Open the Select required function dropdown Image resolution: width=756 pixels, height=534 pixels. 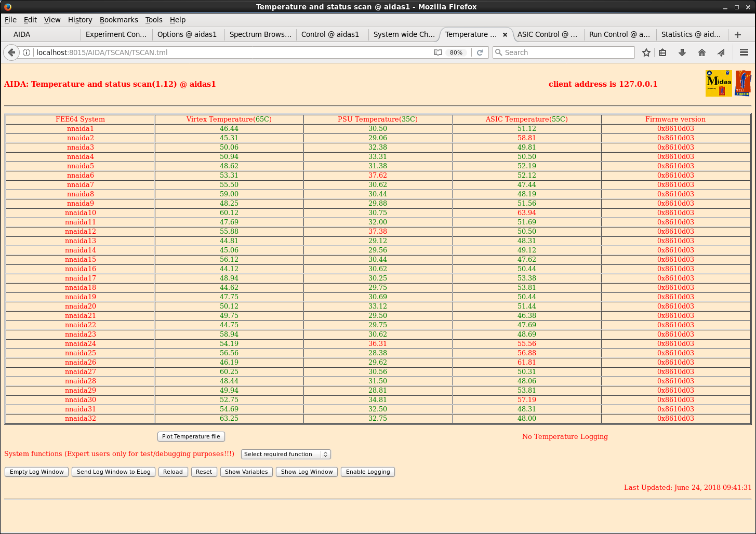coord(286,454)
